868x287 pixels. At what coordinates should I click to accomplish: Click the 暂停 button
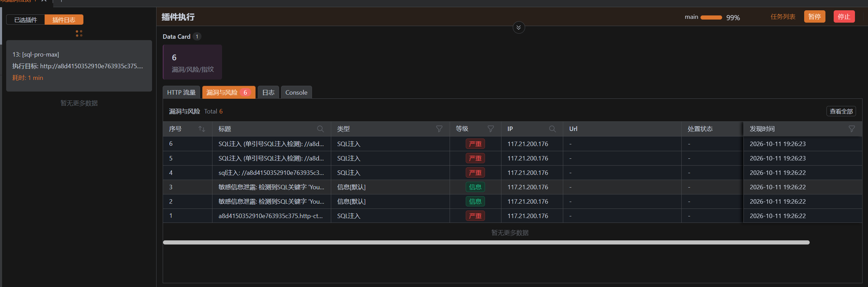[814, 17]
